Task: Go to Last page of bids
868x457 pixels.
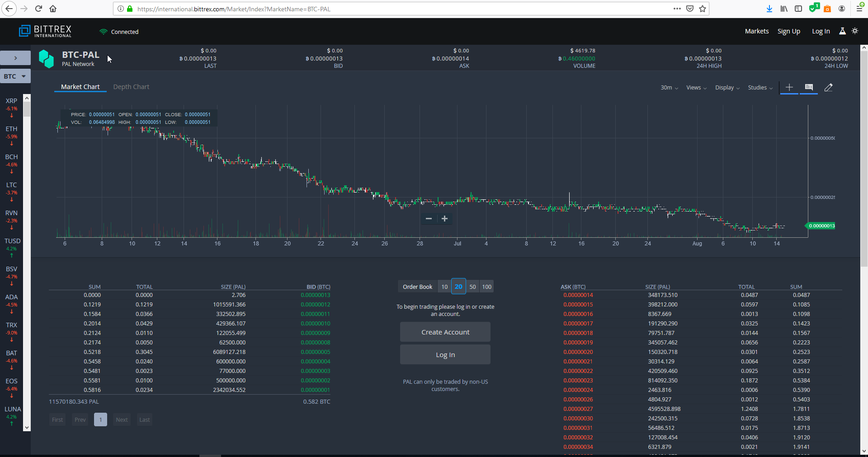Action: pyautogui.click(x=145, y=420)
